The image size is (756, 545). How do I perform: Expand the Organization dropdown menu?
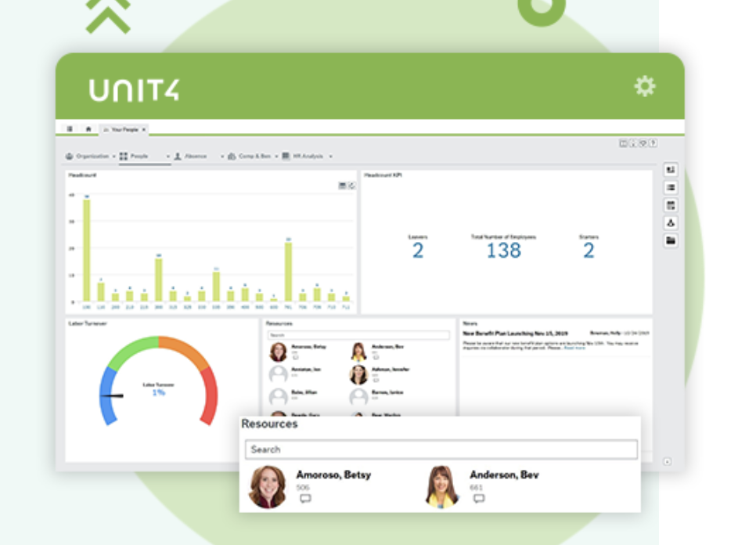(x=113, y=157)
